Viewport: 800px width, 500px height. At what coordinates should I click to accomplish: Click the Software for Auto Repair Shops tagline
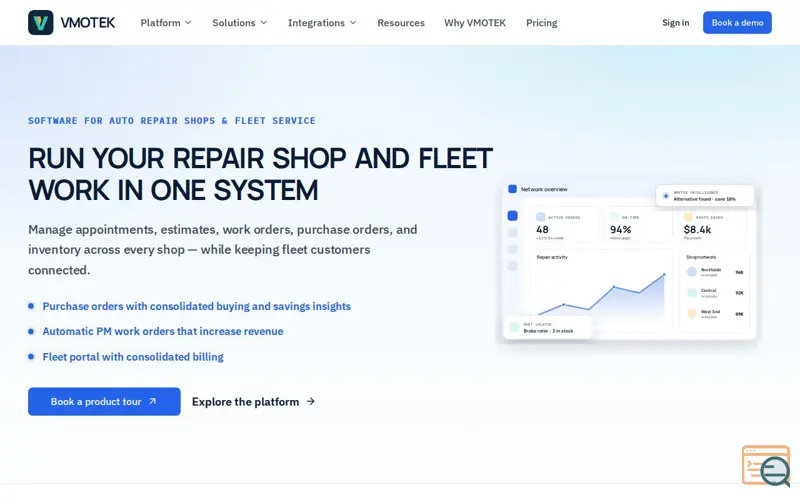click(x=171, y=121)
